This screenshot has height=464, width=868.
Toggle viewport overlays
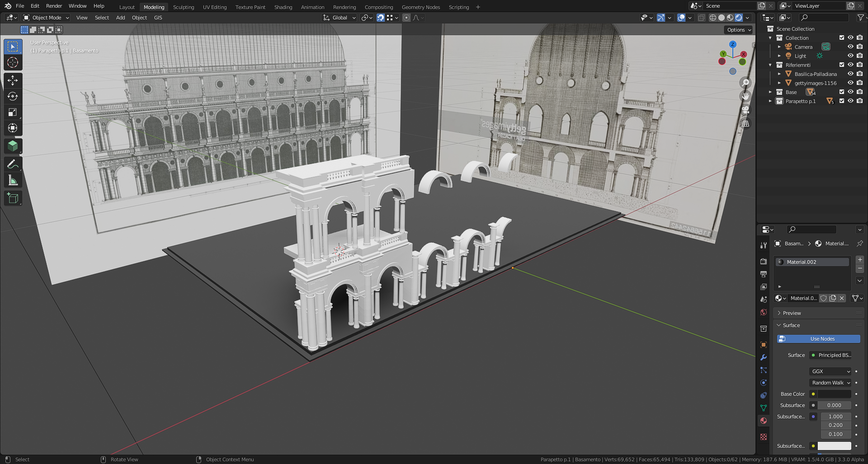[681, 18]
